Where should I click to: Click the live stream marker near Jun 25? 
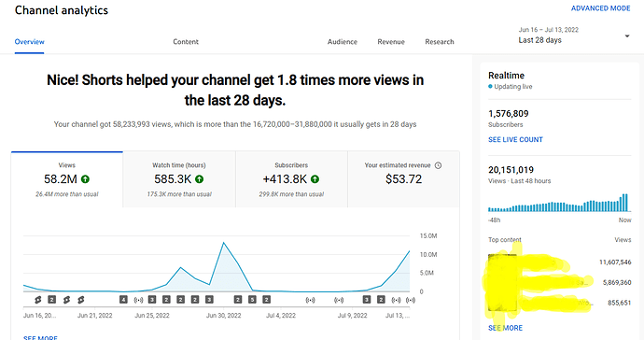click(x=138, y=300)
